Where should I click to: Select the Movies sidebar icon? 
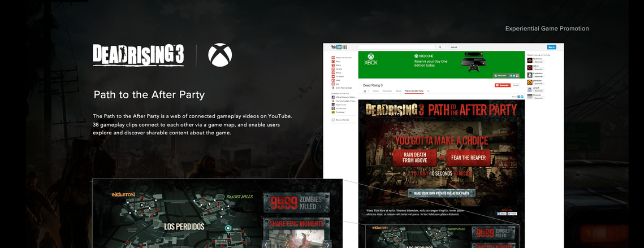click(x=333, y=73)
